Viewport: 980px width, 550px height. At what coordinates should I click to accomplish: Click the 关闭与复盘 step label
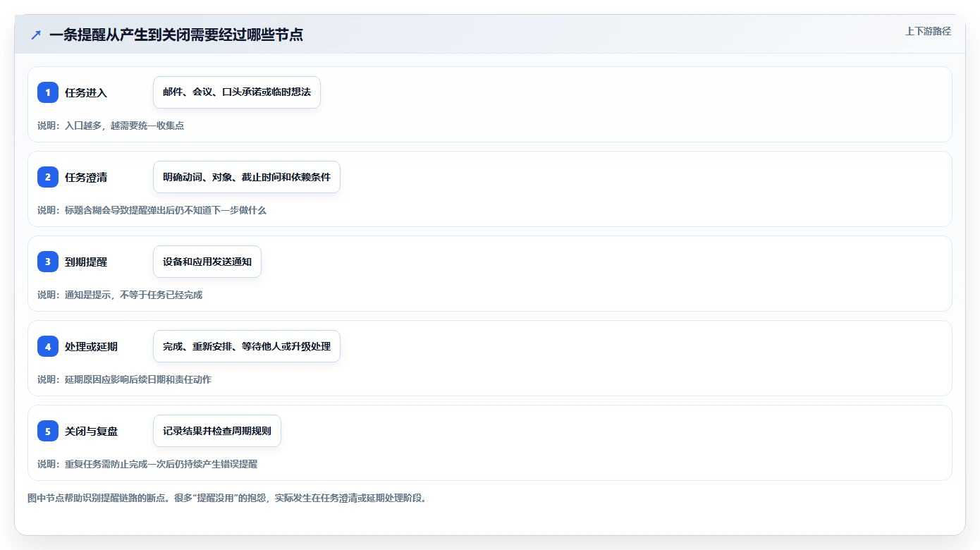pyautogui.click(x=91, y=431)
